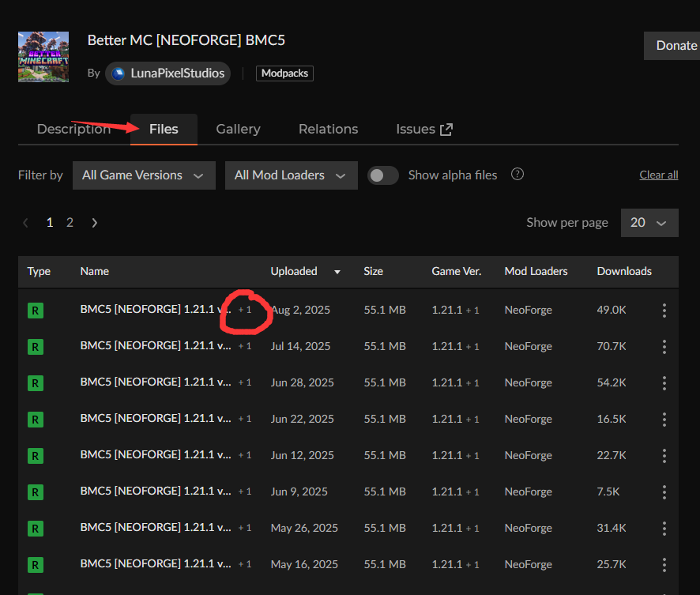Open the Issues external link tab
The width and height of the screenshot is (700, 595).
pos(424,129)
